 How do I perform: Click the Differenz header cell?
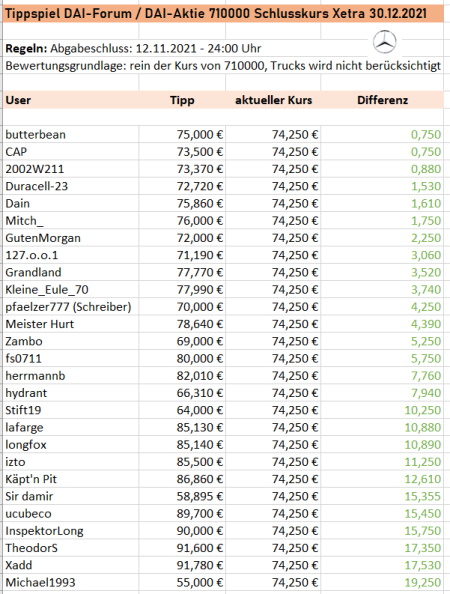click(x=382, y=100)
